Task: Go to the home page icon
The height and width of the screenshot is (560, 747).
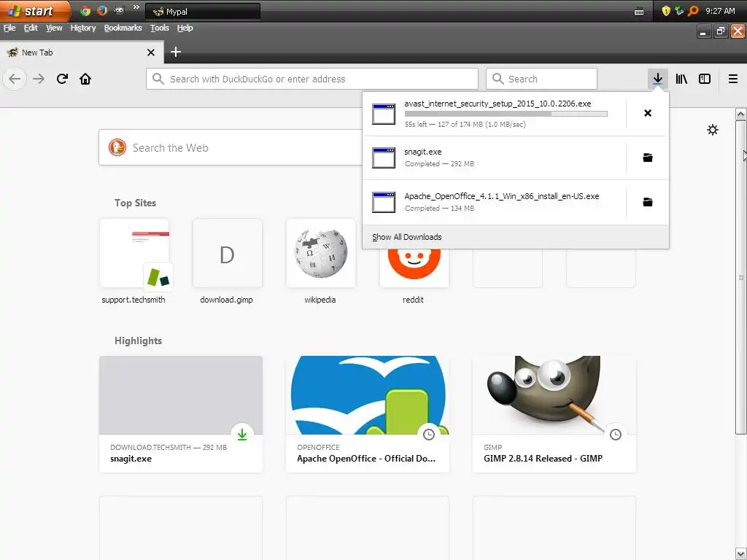Action: point(85,79)
